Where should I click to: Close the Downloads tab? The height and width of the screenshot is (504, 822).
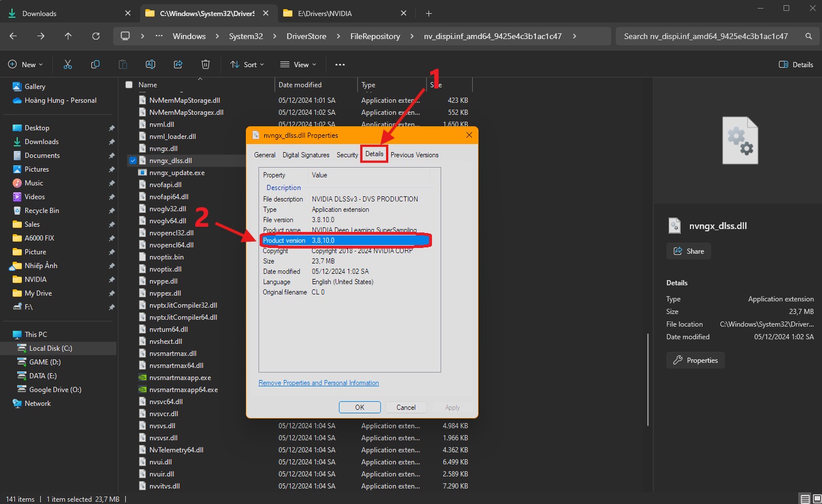point(128,13)
